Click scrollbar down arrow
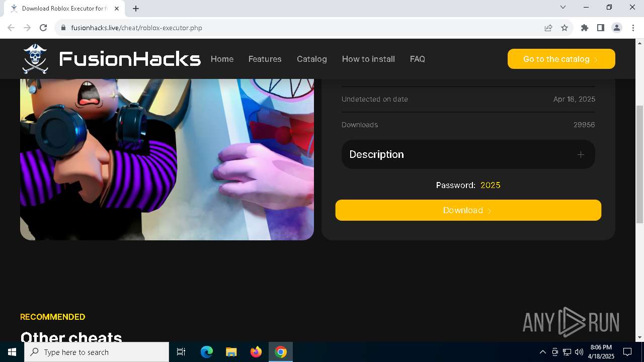 639,337
